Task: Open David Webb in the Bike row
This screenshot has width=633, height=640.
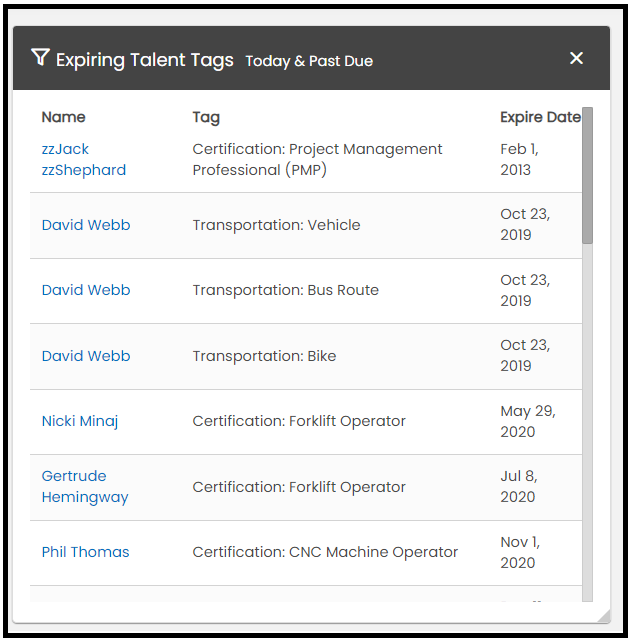Action: point(86,356)
